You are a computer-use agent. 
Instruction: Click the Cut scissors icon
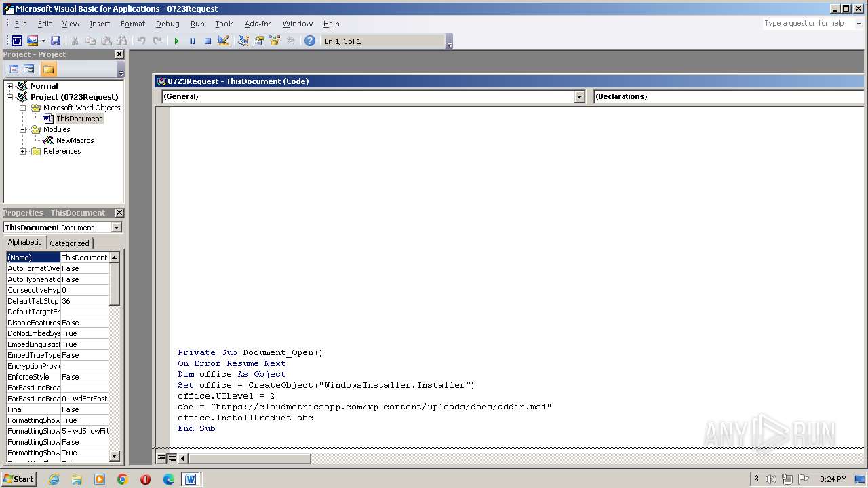pyautogui.click(x=75, y=41)
